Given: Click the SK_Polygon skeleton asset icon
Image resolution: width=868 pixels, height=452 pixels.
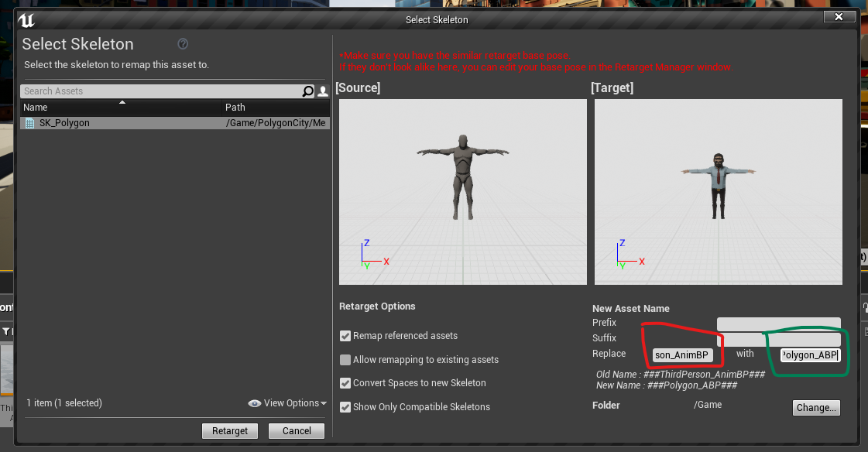Looking at the screenshot, I should [29, 122].
